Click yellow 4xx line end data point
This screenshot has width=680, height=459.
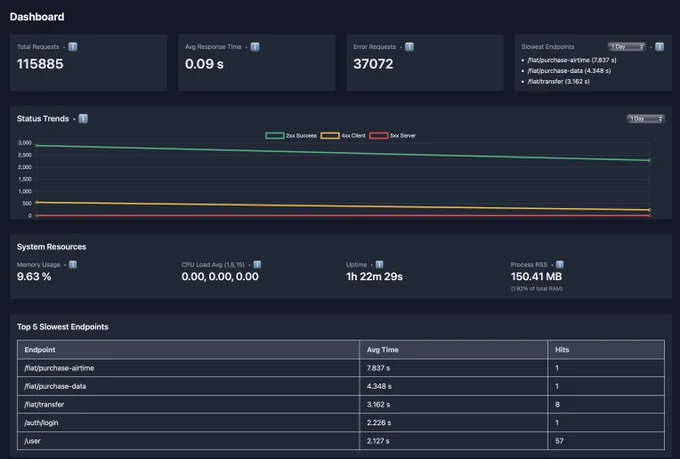650,210
